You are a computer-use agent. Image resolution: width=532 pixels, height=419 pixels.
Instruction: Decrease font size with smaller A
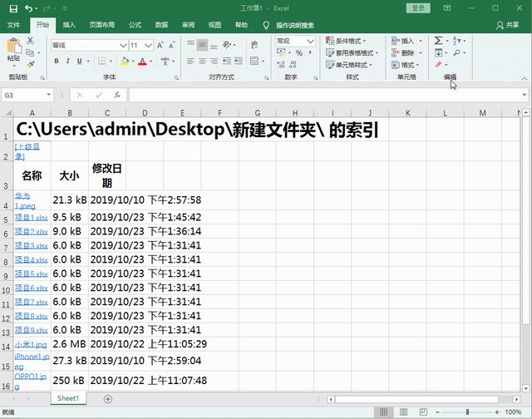click(172, 45)
